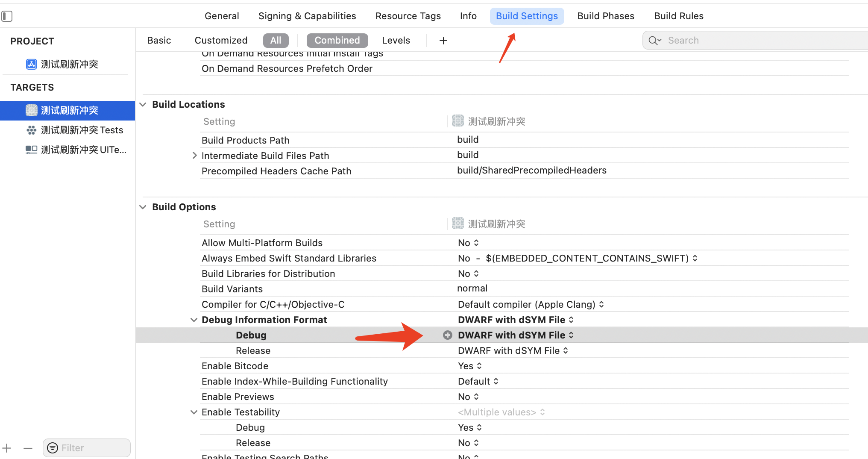Click the 测试刷新冲突 Tests target icon
Viewport: 868px width, 459px height.
pos(31,130)
